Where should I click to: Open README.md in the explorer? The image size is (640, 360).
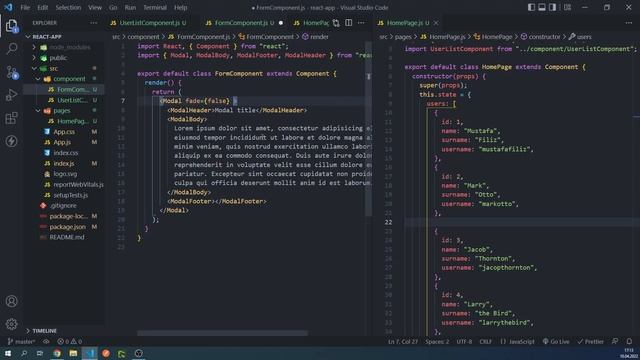click(64, 237)
